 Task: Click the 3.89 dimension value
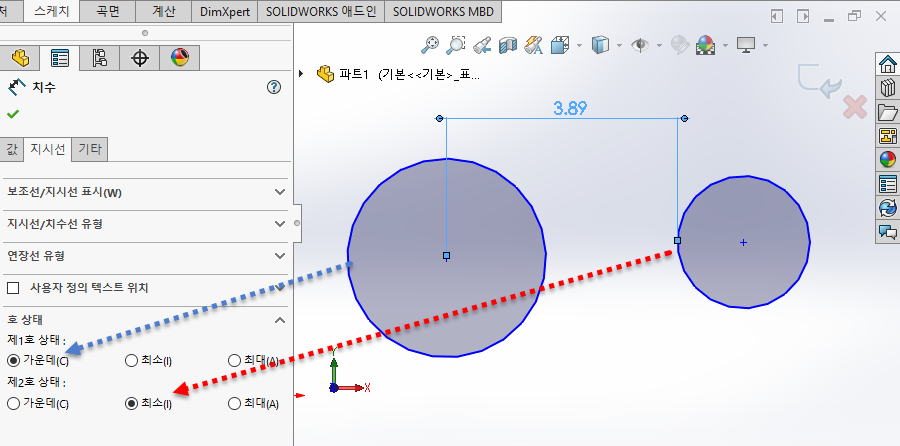[x=570, y=109]
